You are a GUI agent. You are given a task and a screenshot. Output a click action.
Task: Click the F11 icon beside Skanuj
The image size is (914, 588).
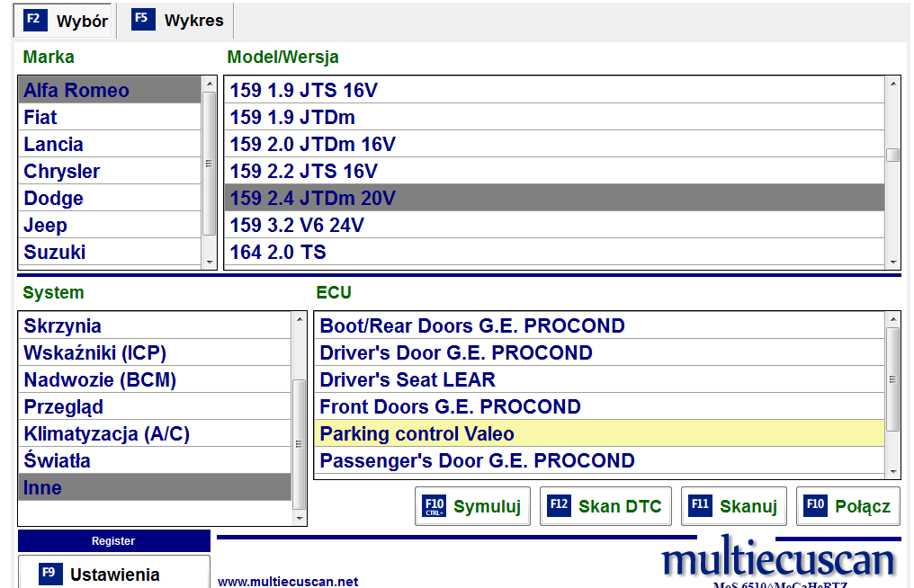coord(700,505)
